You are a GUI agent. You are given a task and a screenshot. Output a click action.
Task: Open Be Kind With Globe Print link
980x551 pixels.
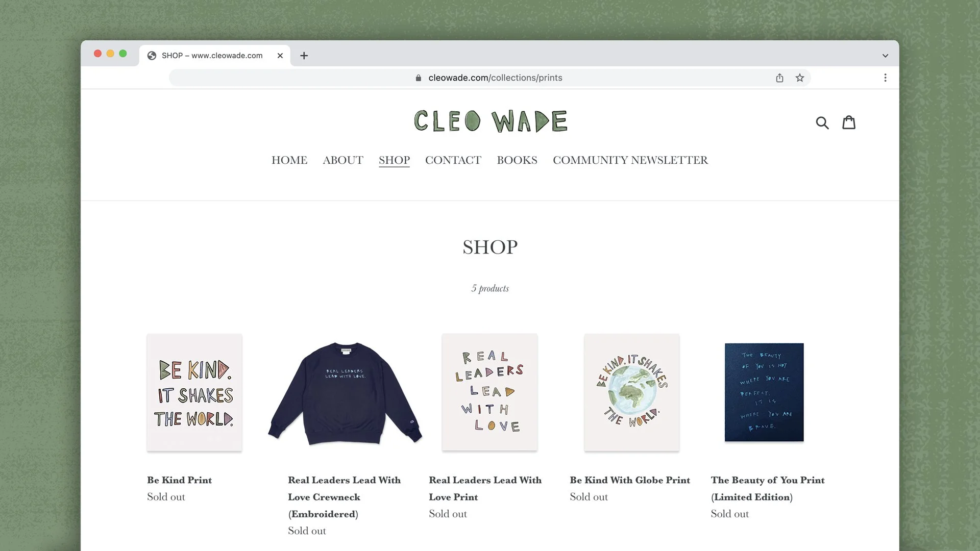tap(630, 480)
